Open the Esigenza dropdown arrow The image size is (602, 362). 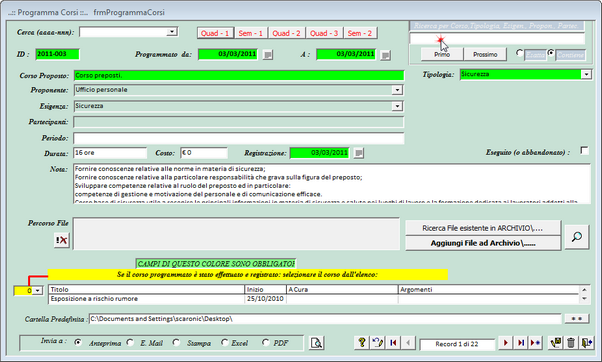click(397, 106)
